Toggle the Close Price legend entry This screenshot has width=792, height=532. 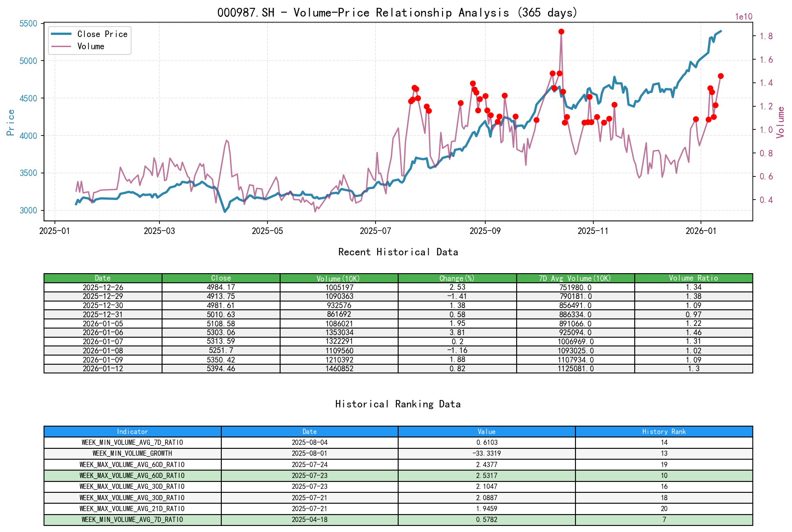102,34
